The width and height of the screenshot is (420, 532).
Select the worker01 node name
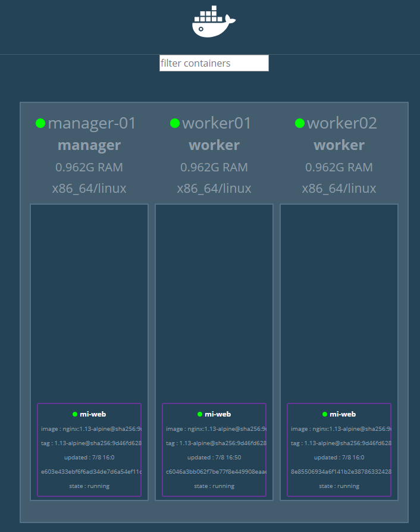(x=217, y=123)
